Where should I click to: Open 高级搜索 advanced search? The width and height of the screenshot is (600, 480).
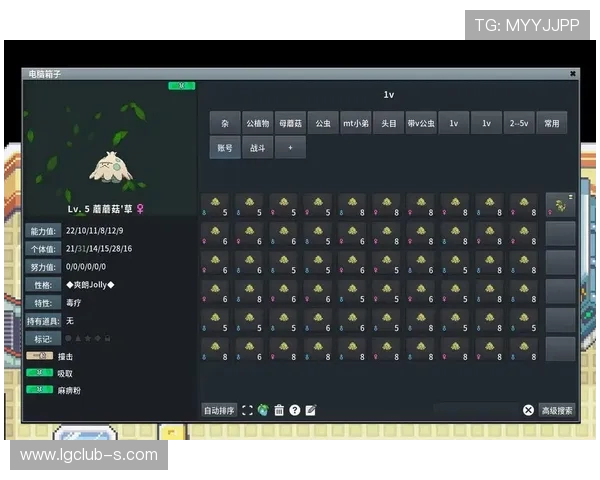pos(557,410)
